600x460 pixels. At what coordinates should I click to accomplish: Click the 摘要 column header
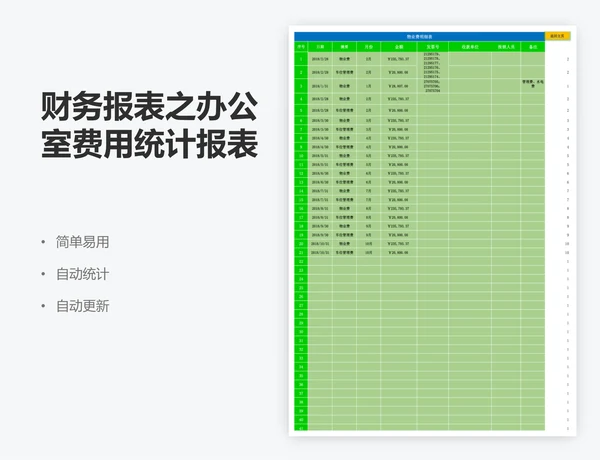tap(344, 47)
